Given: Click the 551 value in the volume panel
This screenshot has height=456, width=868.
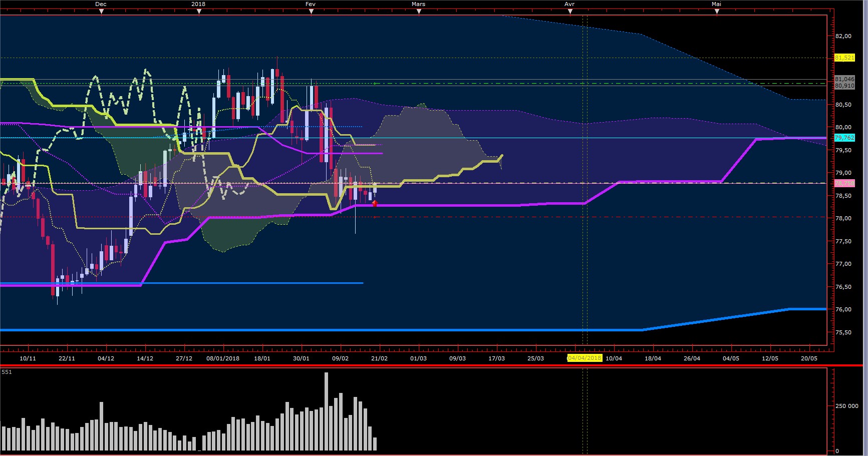Looking at the screenshot, I should coord(7,372).
